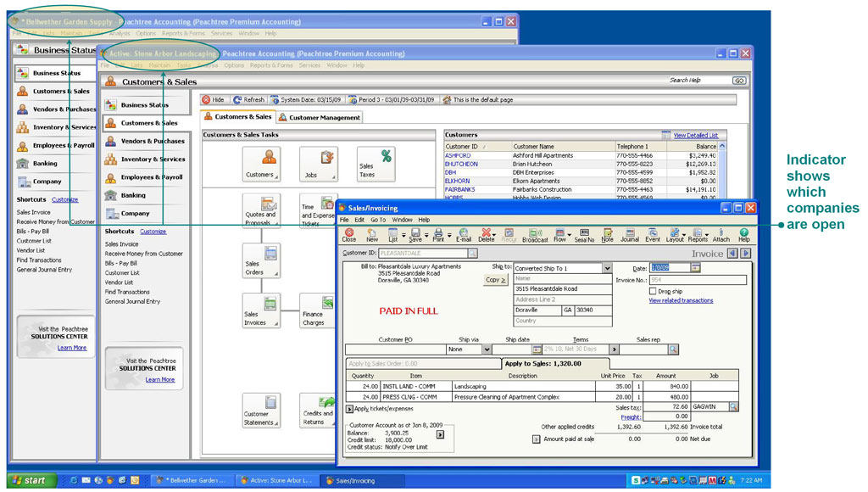Click the E-mail icon in invoice toolbar
The width and height of the screenshot is (868, 492).
pos(464,235)
